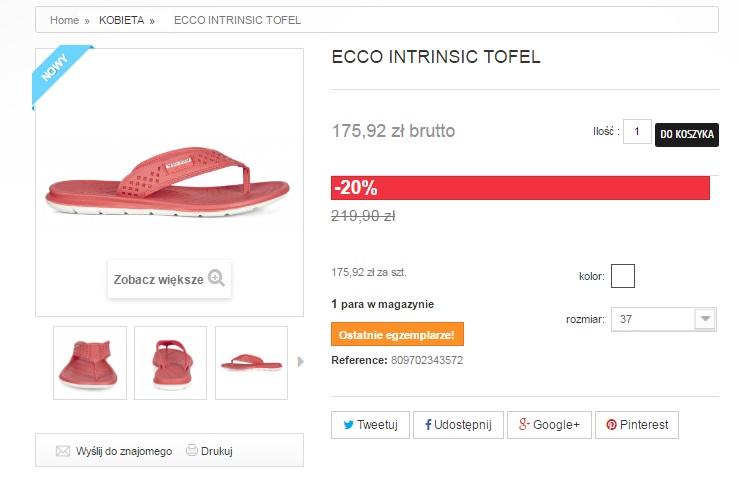Viewport: 739px width, 477px height.
Task: Click the Twitter bird icon
Action: point(349,425)
